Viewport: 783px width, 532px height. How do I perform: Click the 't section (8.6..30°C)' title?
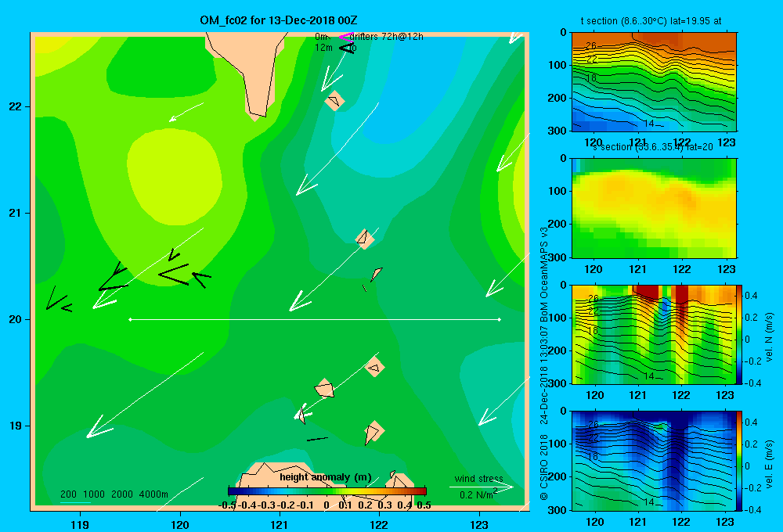pyautogui.click(x=651, y=21)
